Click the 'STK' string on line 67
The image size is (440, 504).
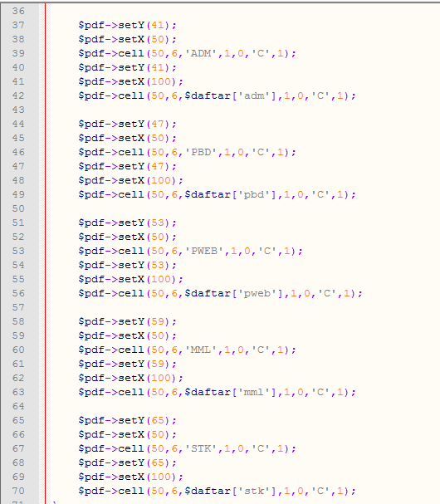[201, 448]
